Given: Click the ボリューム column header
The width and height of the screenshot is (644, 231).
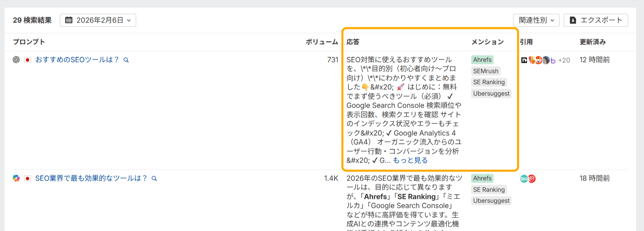Looking at the screenshot, I should coord(322,42).
